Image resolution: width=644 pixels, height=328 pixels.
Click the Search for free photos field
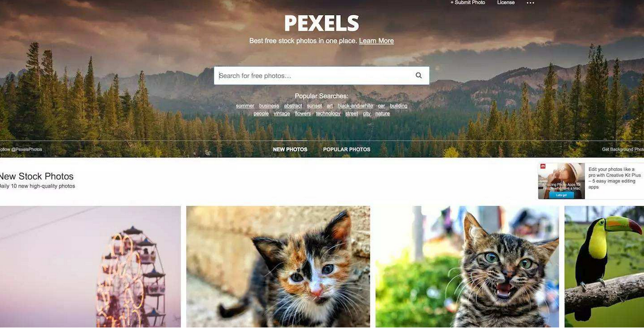pyautogui.click(x=313, y=75)
